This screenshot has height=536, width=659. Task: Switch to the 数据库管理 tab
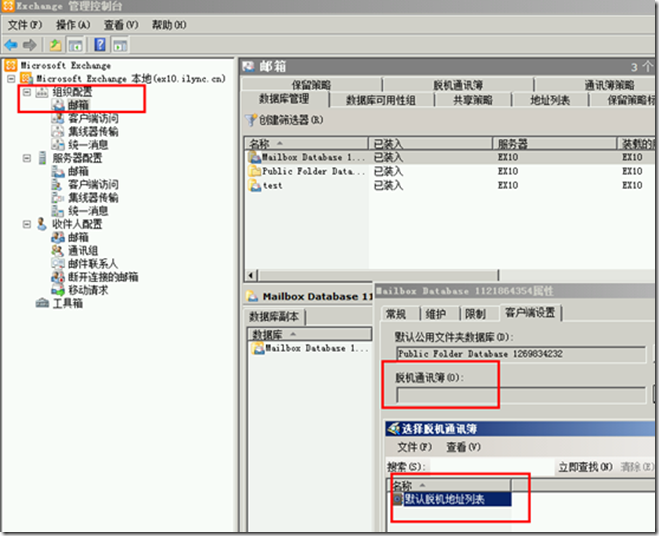click(284, 99)
